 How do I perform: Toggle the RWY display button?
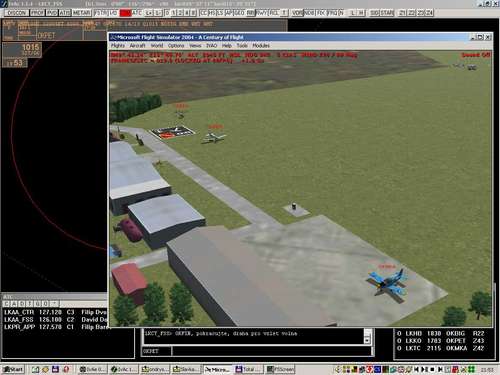tap(262, 13)
